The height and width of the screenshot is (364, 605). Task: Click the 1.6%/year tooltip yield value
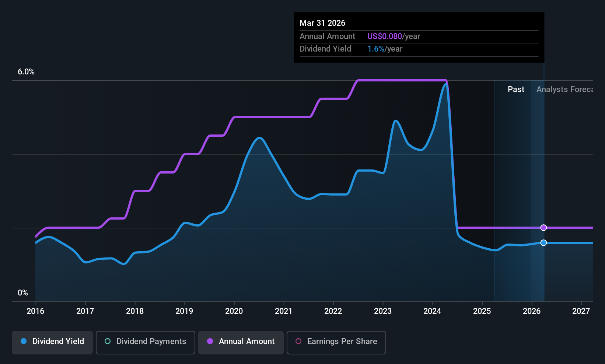(x=385, y=49)
